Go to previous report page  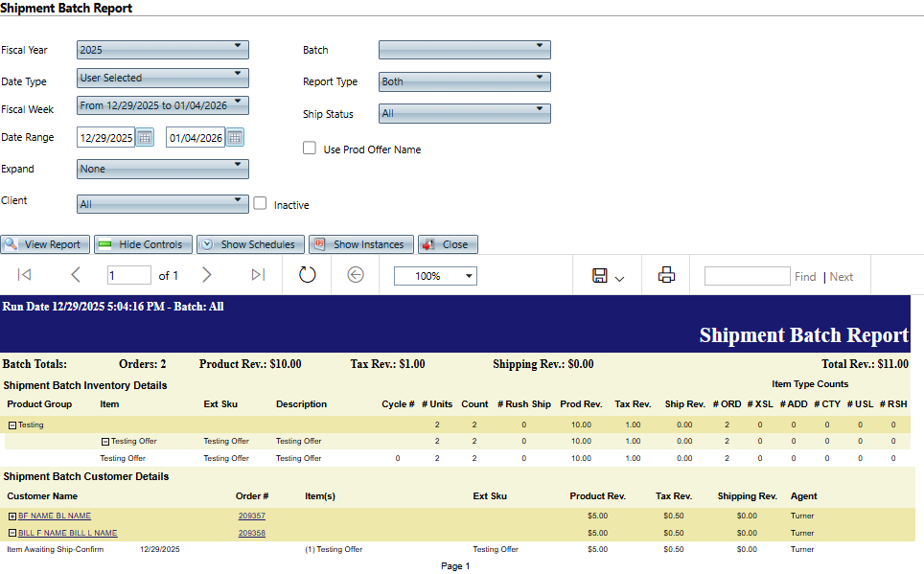click(x=76, y=275)
